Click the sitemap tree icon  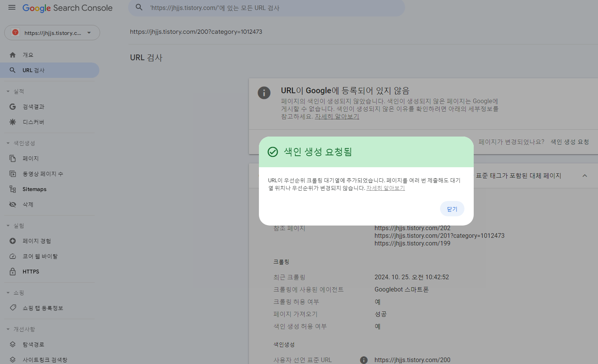tap(13, 189)
